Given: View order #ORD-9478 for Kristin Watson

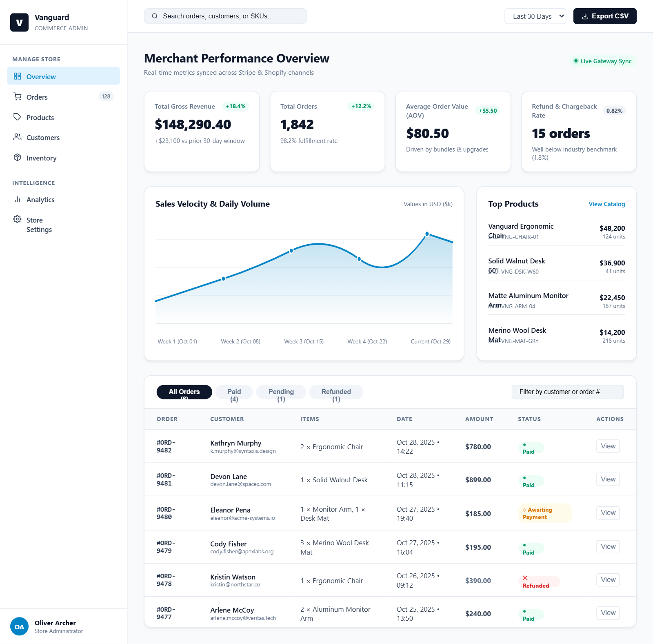Looking at the screenshot, I should (x=608, y=580).
